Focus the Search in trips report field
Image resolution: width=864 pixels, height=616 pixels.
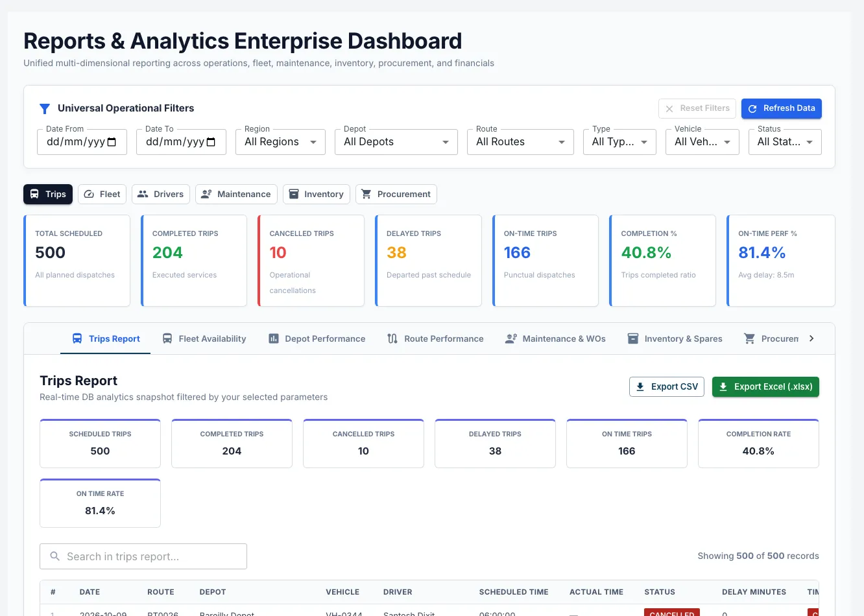pyautogui.click(x=143, y=556)
